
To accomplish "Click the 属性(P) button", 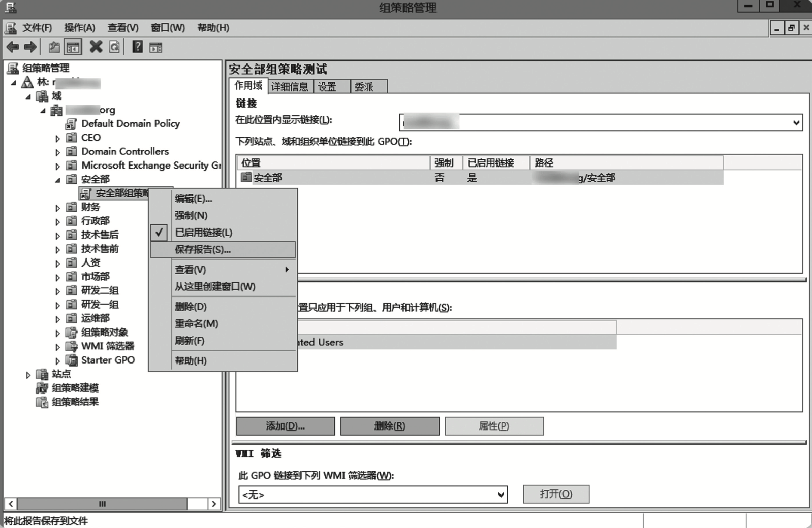I will click(x=494, y=426).
